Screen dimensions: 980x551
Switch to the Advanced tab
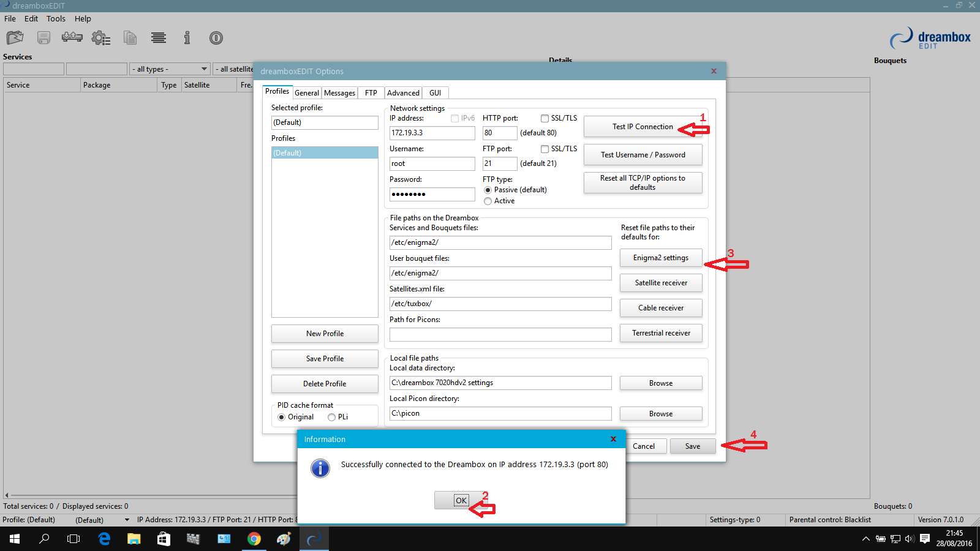click(403, 93)
